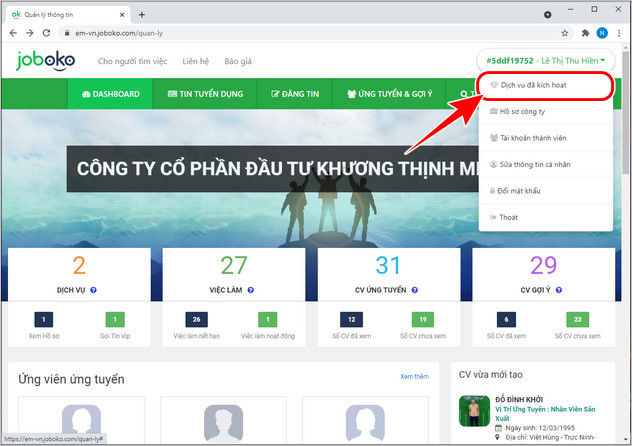The width and height of the screenshot is (632, 446).
Task: Reload the page with refresh icon
Action: pyautogui.click(x=47, y=33)
